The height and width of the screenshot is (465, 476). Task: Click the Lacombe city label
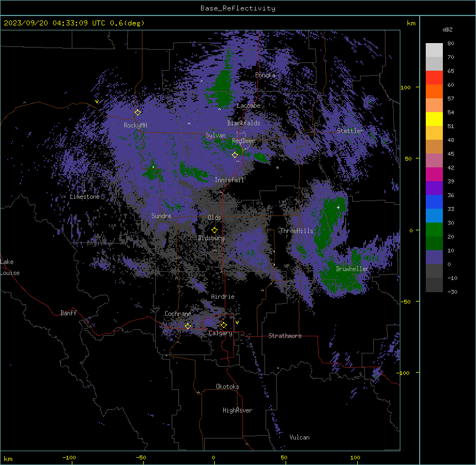pos(248,105)
